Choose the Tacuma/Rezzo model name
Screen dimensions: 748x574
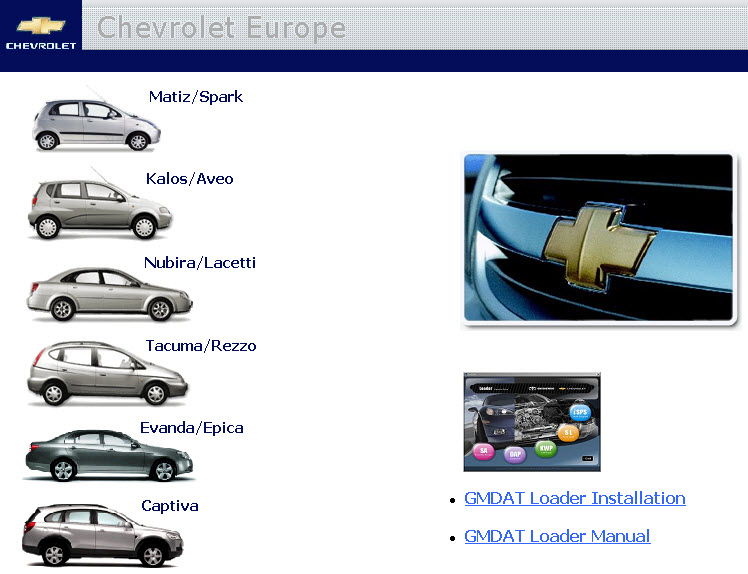click(200, 346)
